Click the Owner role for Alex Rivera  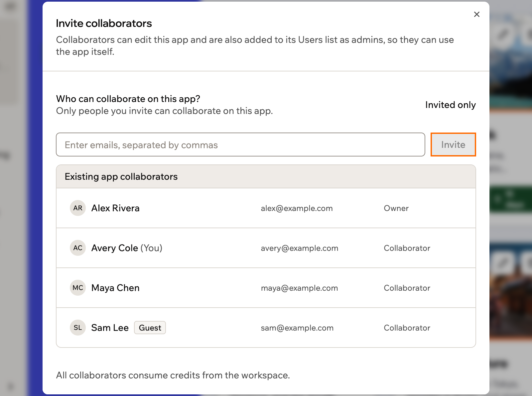pos(396,208)
